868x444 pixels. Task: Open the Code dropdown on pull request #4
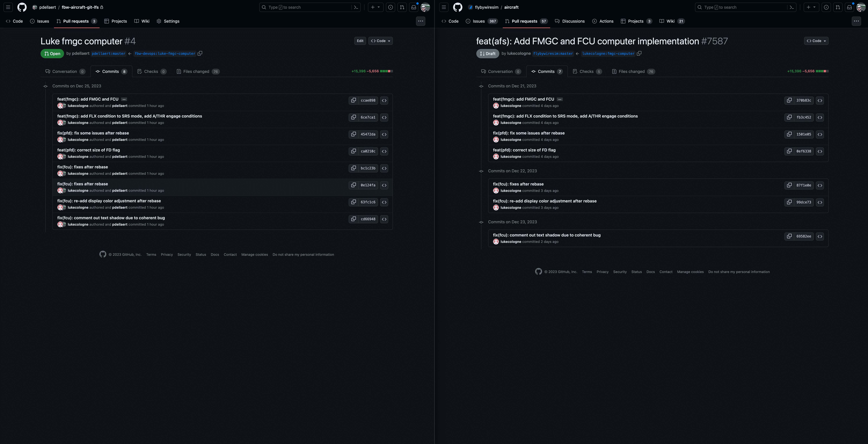point(380,41)
